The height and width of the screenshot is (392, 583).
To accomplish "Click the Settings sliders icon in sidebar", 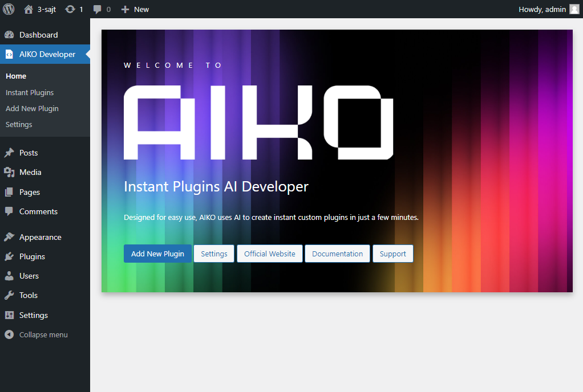I will tap(9, 315).
